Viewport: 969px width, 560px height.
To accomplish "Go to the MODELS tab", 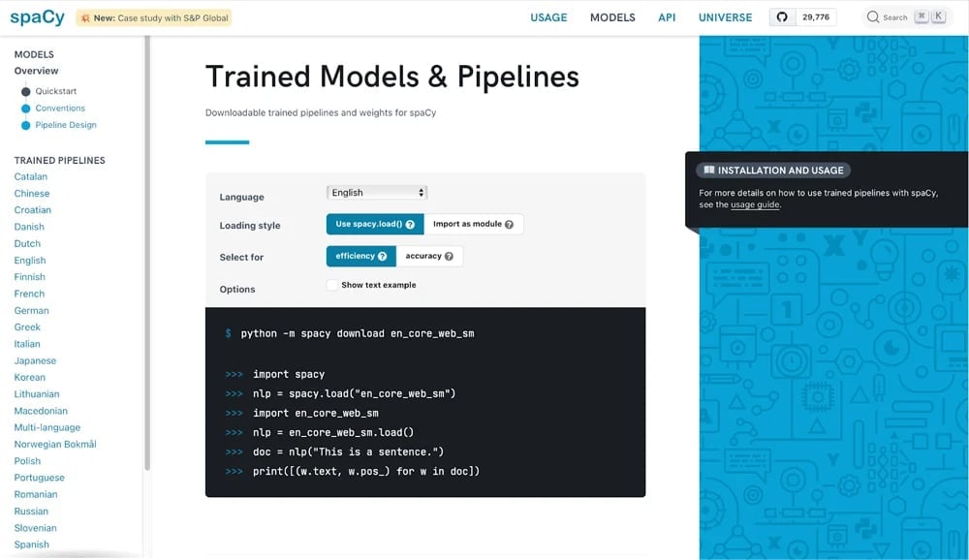I will click(x=612, y=17).
